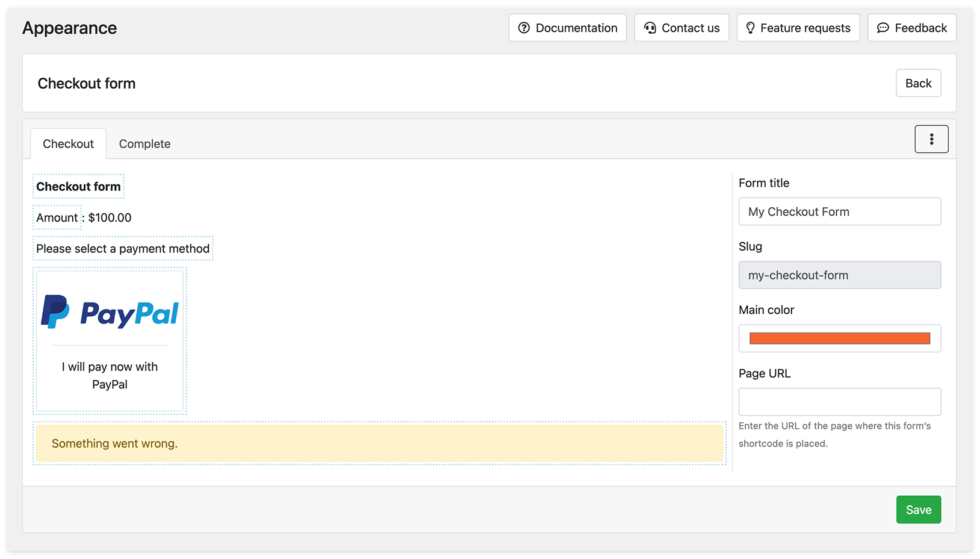Click the PayPal logo

[110, 312]
